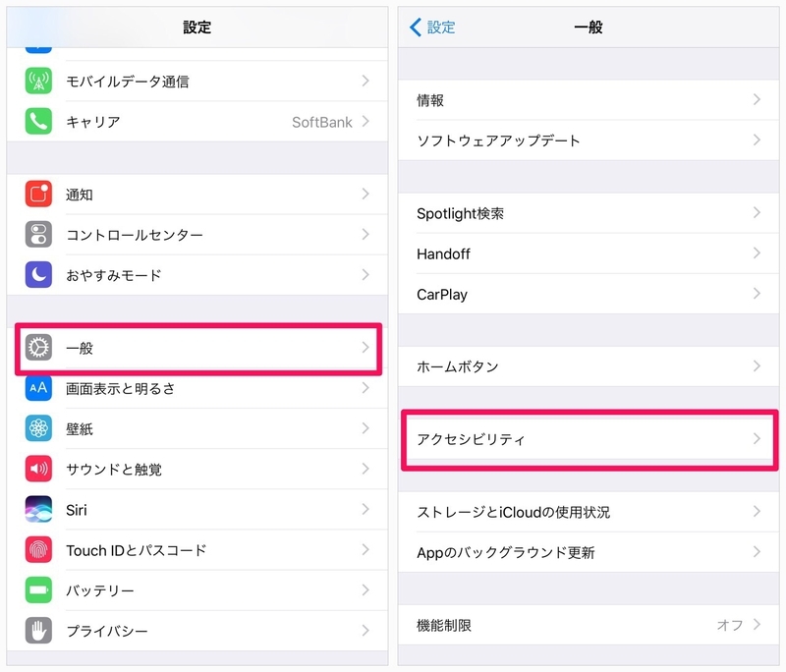This screenshot has width=786, height=672.
Task: Open the Handoff settings
Action: pos(589,253)
